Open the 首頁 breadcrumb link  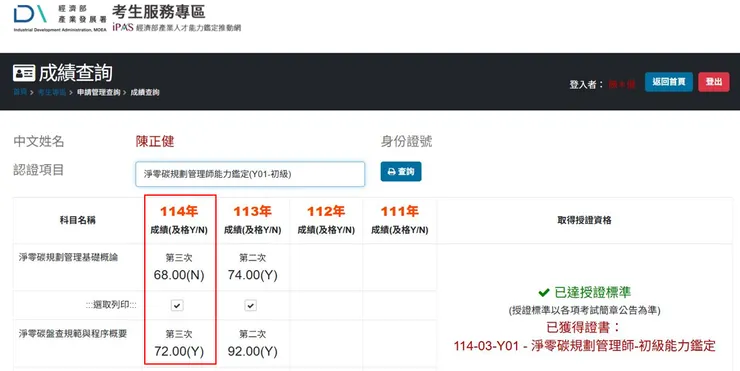[20, 92]
